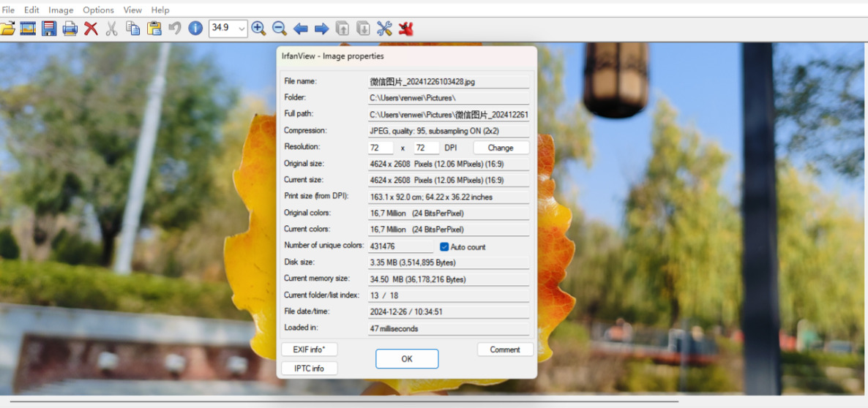Click the horizontal scrollbar below the image
Image resolution: width=868 pixels, height=408 pixels.
[x=343, y=401]
